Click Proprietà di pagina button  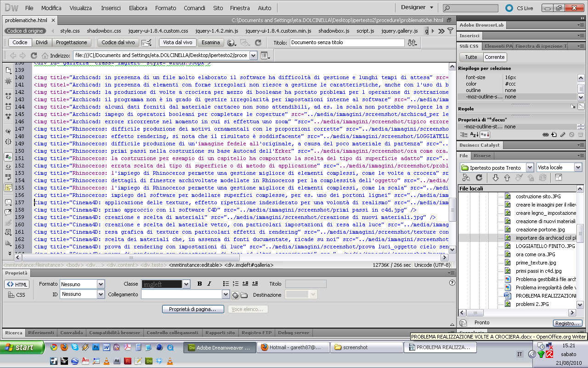(x=193, y=309)
